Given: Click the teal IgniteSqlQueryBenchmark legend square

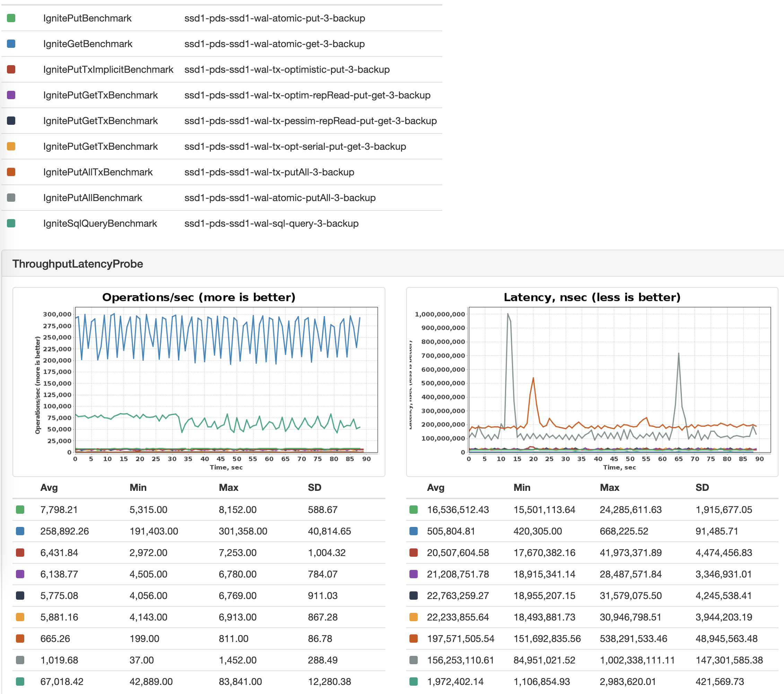Looking at the screenshot, I should click(x=11, y=223).
